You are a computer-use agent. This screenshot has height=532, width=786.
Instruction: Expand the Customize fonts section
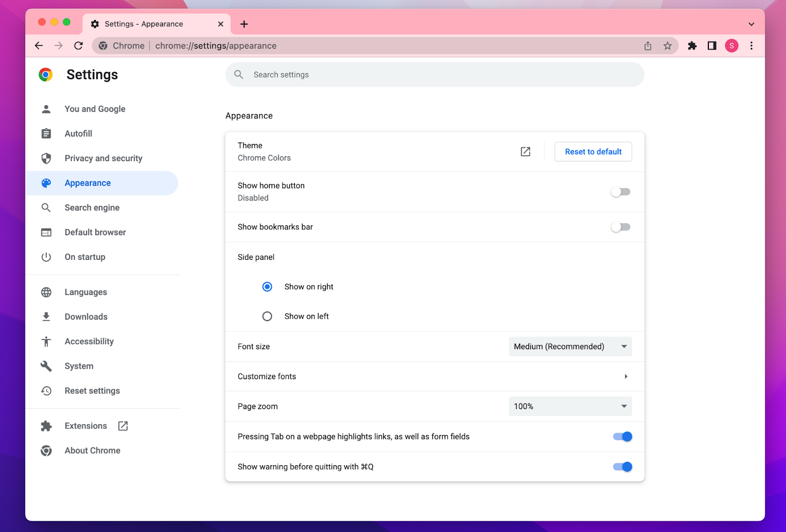(x=625, y=376)
